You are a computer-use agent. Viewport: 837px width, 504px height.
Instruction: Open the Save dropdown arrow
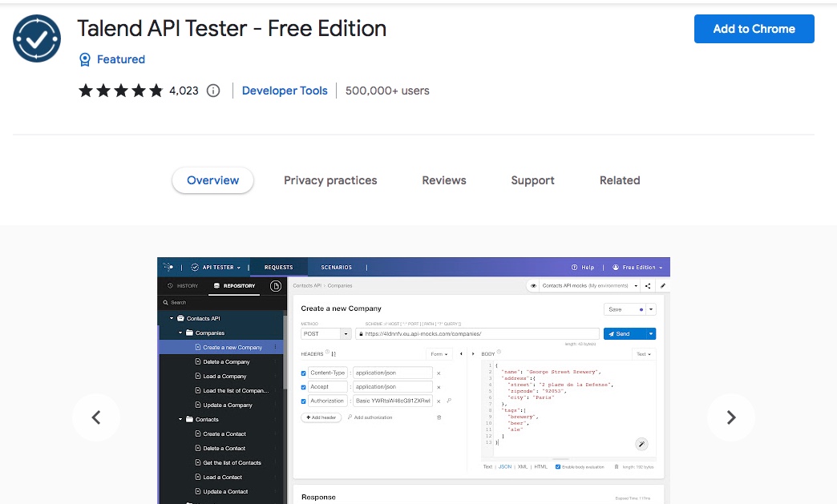click(x=651, y=309)
